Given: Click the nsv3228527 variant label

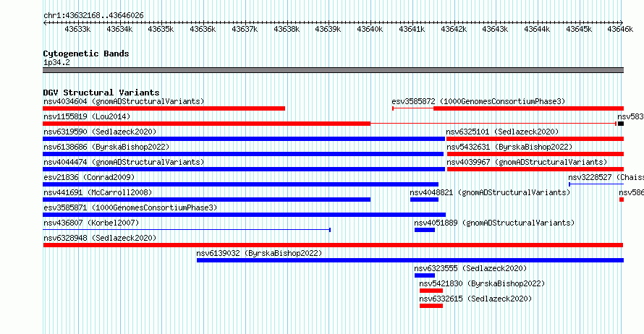Looking at the screenshot, I should 606,177.
